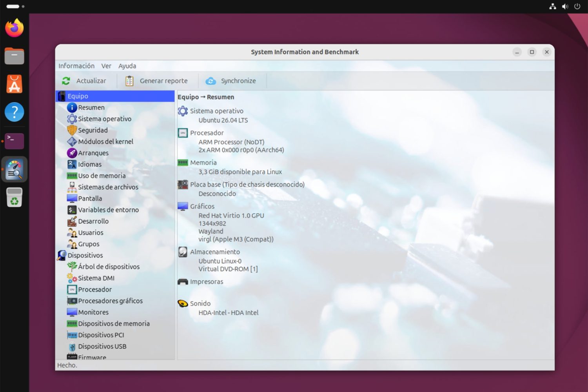Click the Módulos del kernel icon

pos(72,142)
